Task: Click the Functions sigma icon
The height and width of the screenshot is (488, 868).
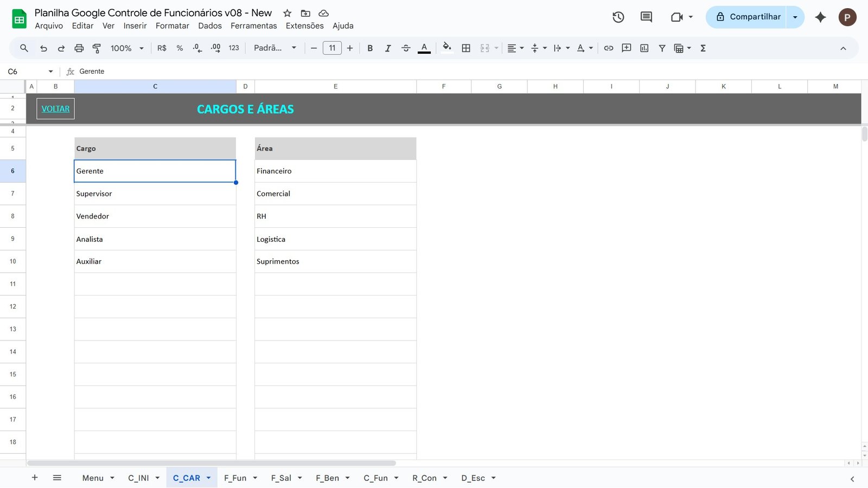Action: 703,48
